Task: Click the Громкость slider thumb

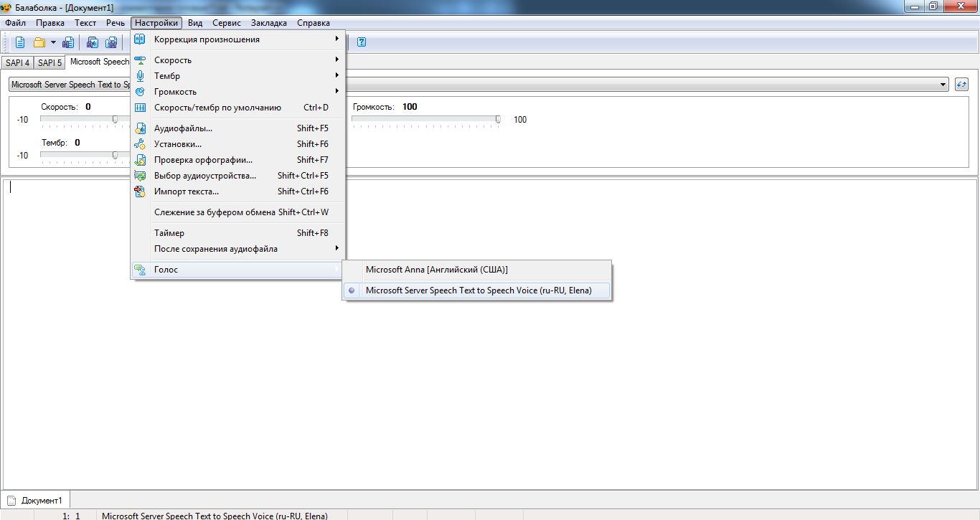Action: click(x=498, y=119)
